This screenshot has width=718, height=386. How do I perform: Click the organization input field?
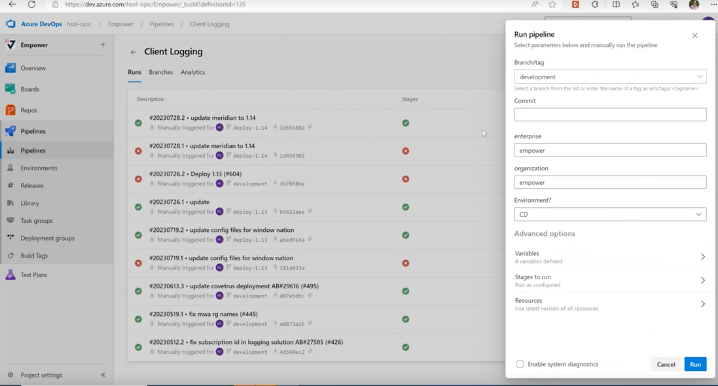pyautogui.click(x=610, y=182)
